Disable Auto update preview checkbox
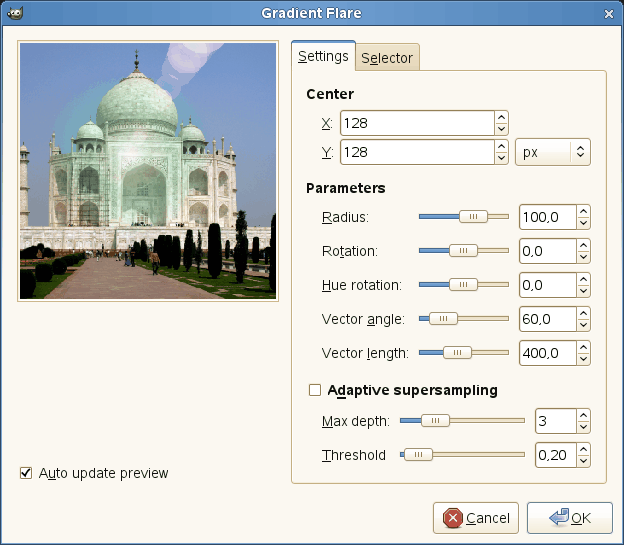The height and width of the screenshot is (545, 624). 26,473
